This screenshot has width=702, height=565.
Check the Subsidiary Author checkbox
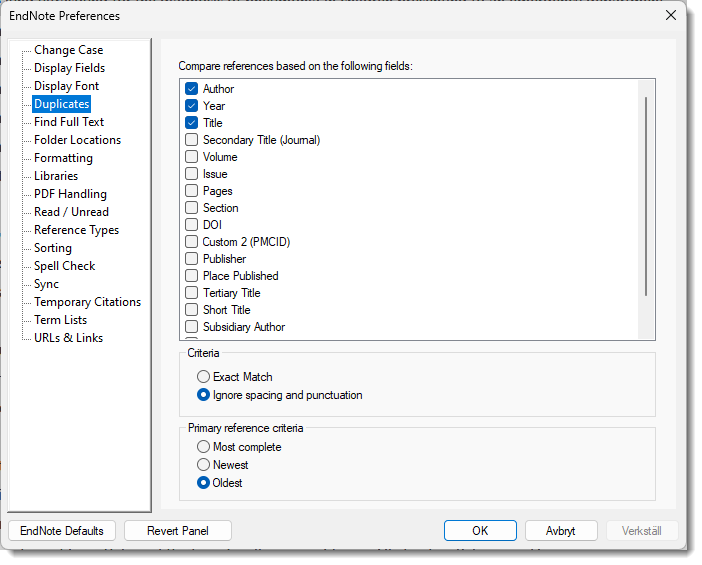(x=192, y=327)
